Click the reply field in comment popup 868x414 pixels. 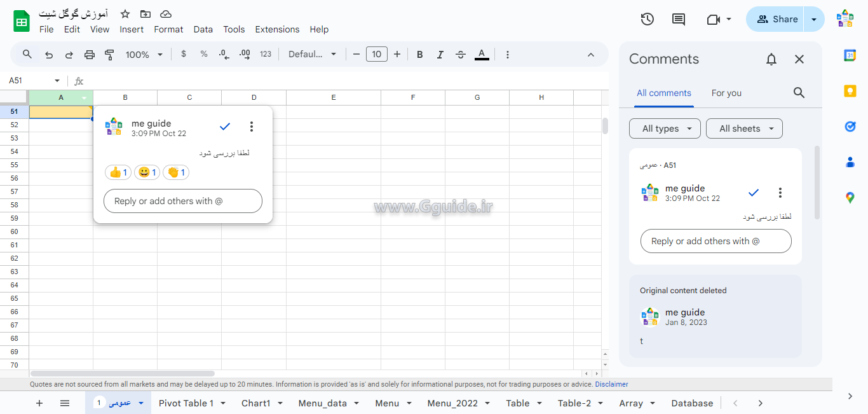183,201
